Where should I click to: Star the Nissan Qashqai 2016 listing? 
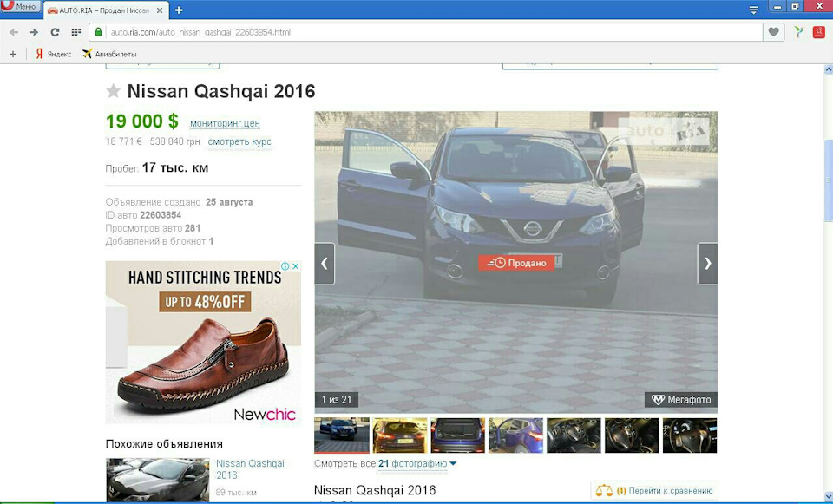(113, 91)
